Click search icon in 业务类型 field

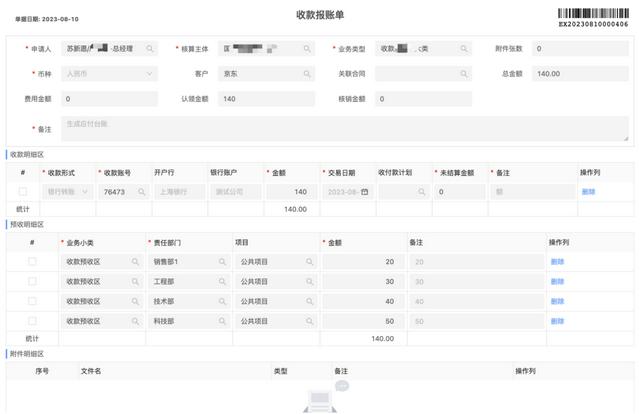coord(464,49)
